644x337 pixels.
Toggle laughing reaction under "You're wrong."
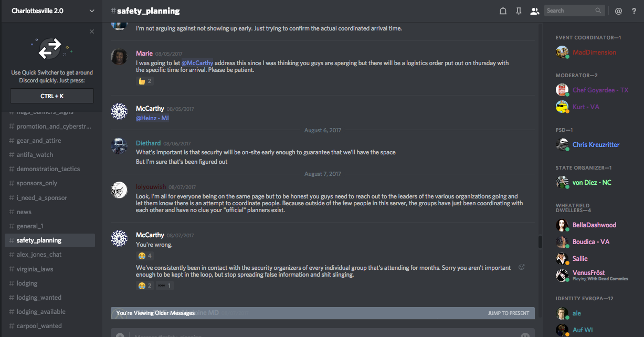145,256
